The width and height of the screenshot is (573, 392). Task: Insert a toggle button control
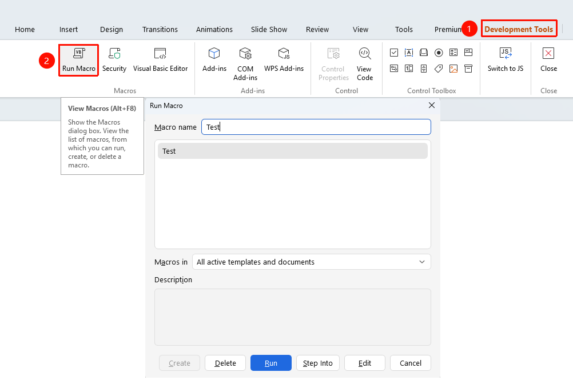click(x=394, y=69)
